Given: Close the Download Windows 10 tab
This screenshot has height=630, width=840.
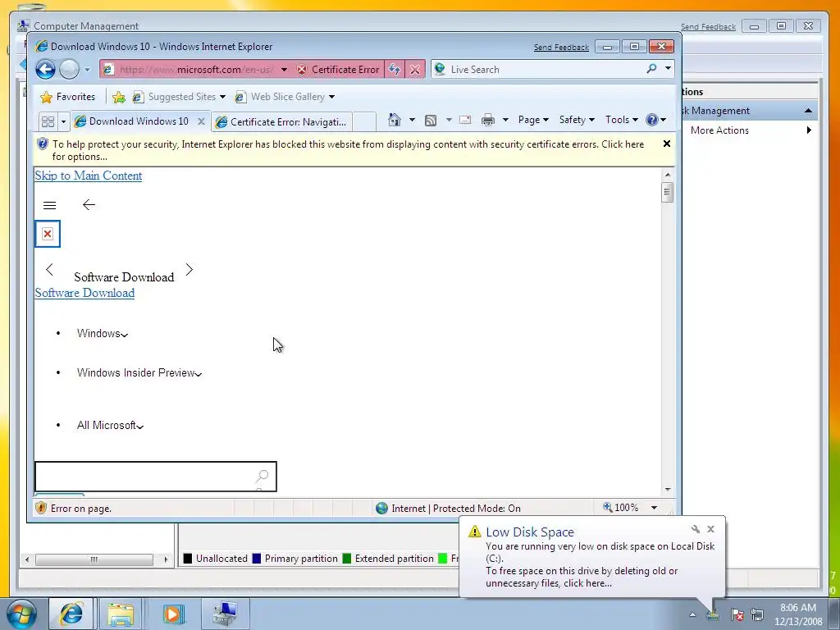Looking at the screenshot, I should coord(201,121).
